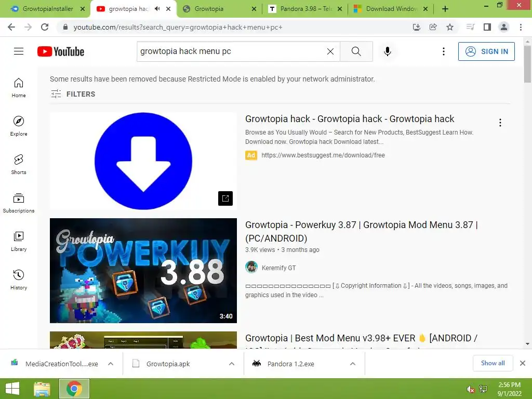Open the Growtopia hack ad title

(x=350, y=119)
